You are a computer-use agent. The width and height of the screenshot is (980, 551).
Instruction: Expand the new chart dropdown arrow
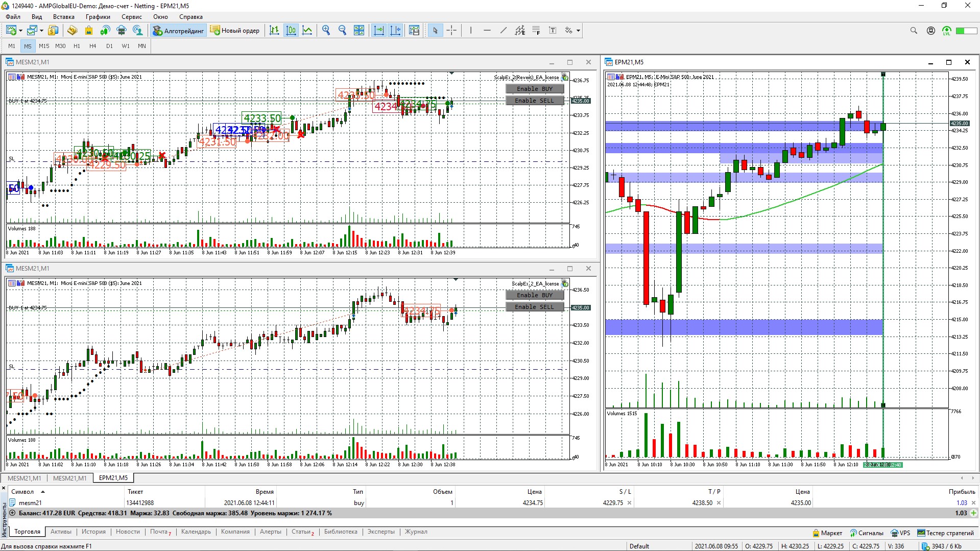[x=20, y=31]
